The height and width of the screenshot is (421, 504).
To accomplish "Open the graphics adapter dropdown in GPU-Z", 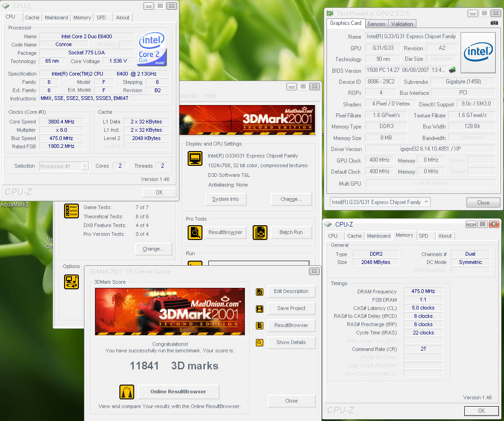I will (x=380, y=202).
